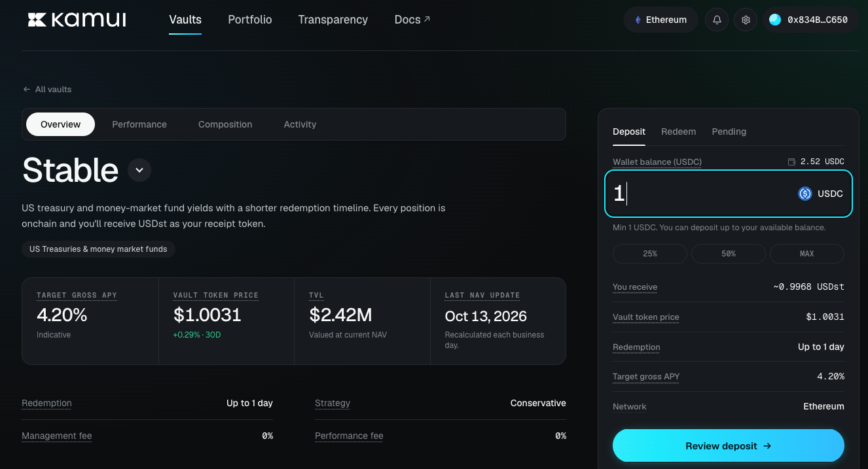This screenshot has height=469, width=868.
Task: Click the Review deposit button
Action: coord(729,446)
